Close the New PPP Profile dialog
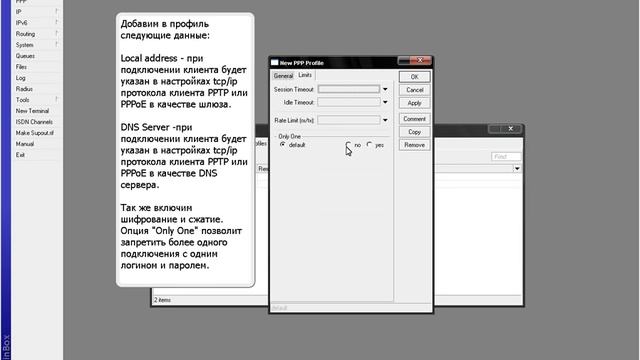 pyautogui.click(x=420, y=60)
